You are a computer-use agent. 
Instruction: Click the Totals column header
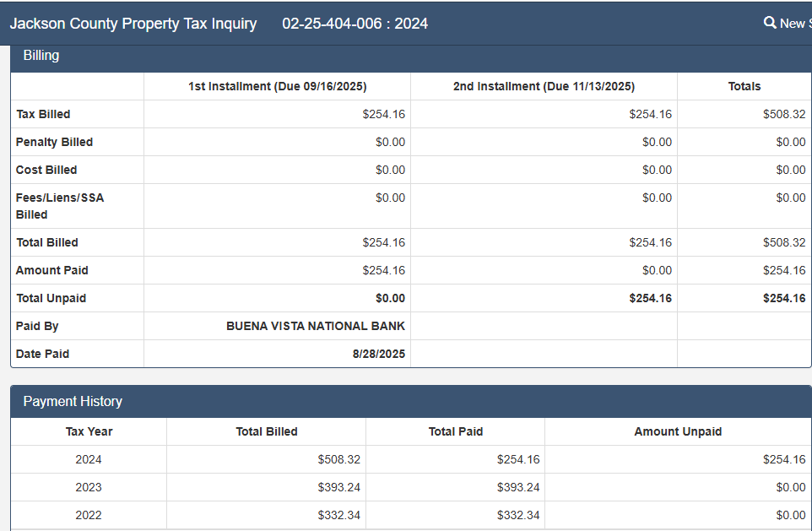point(744,86)
